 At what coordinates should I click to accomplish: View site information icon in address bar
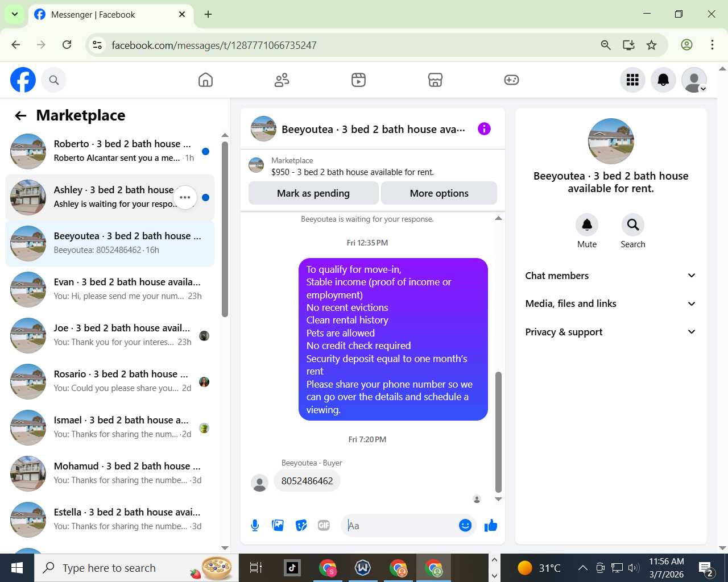(97, 45)
